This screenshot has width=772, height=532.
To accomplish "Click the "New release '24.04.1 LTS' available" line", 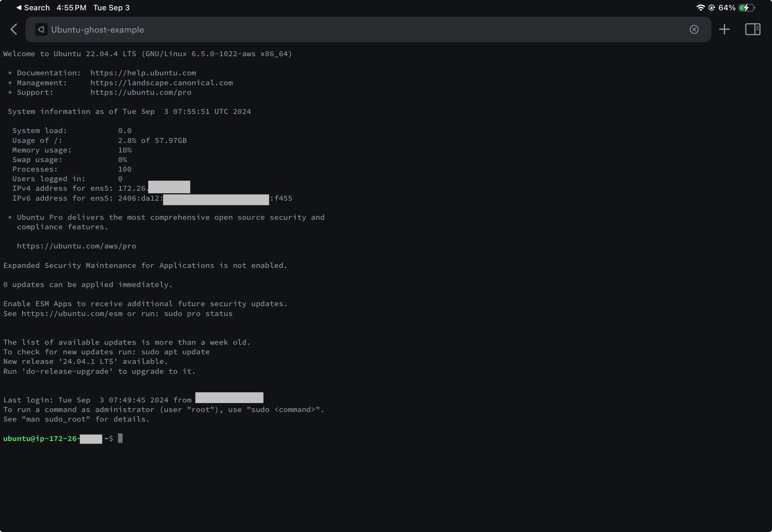I will point(85,361).
